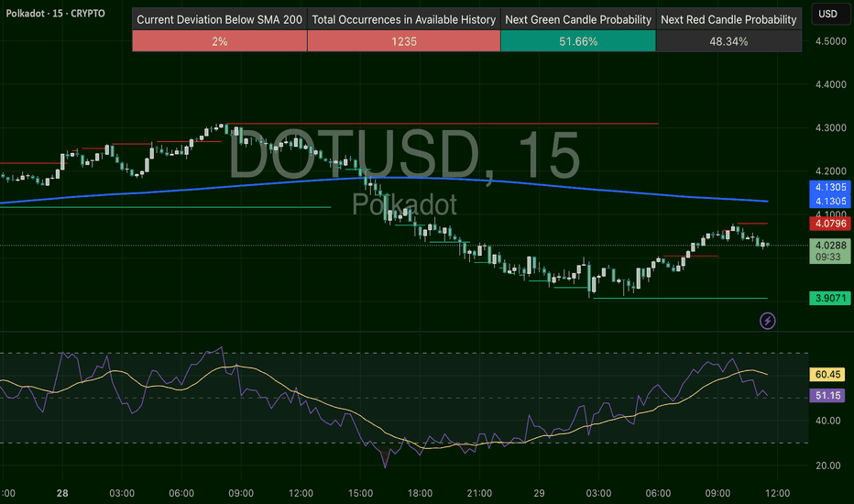Click the 51.66% green probability cell
This screenshot has height=504, width=854.
pos(578,41)
